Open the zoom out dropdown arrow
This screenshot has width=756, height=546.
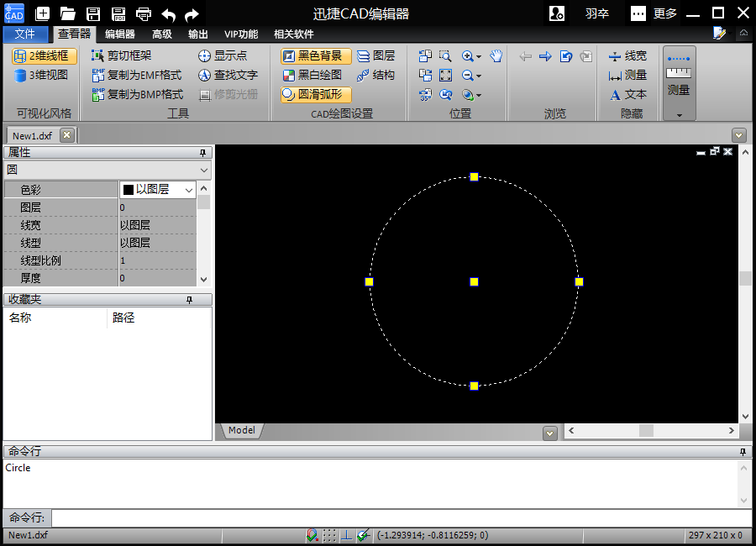479,76
